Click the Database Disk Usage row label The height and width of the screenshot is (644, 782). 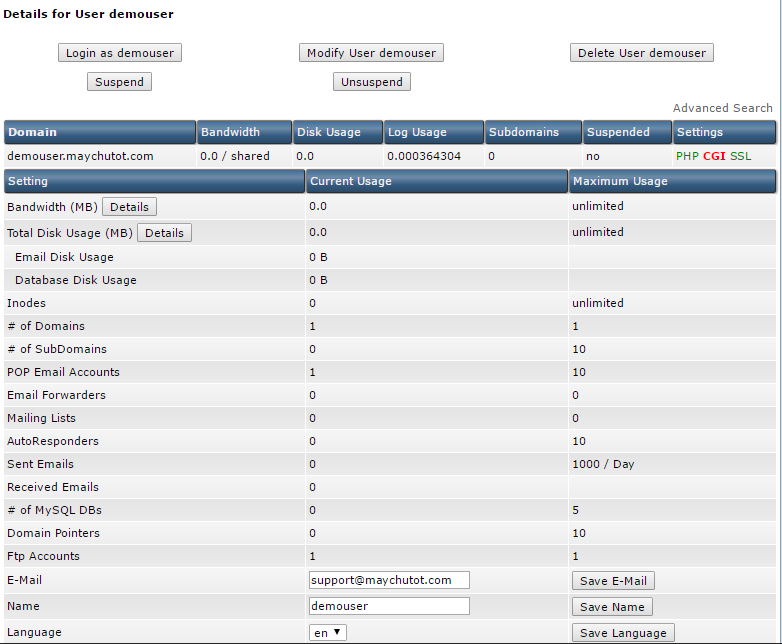tap(76, 280)
